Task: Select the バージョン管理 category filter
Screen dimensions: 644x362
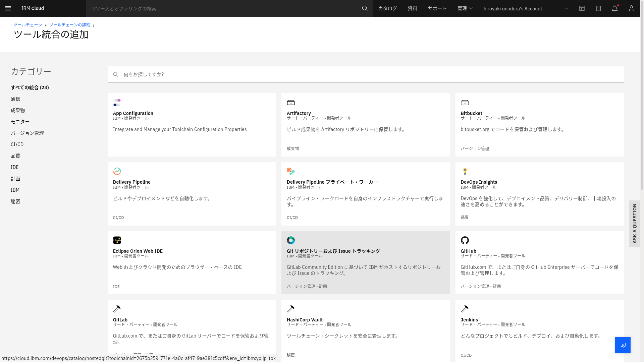Action: 27,133
